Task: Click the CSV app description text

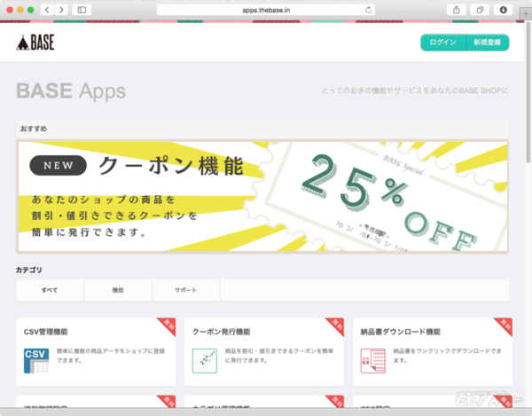Action: click(111, 356)
